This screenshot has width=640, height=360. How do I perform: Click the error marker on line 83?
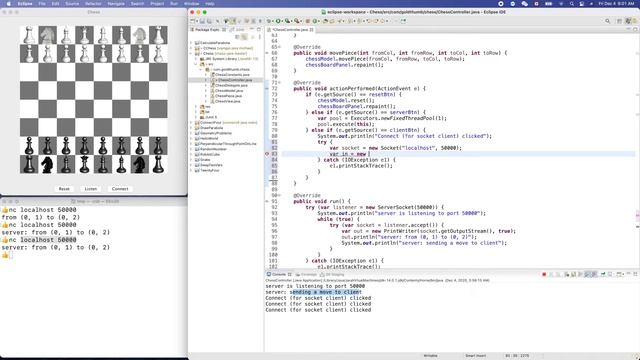coord(267,154)
